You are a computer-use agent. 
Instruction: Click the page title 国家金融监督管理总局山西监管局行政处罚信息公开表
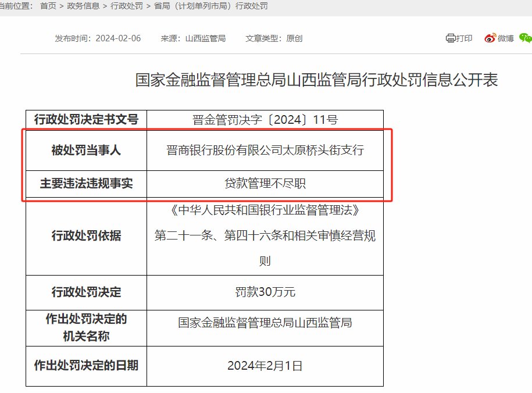click(316, 80)
